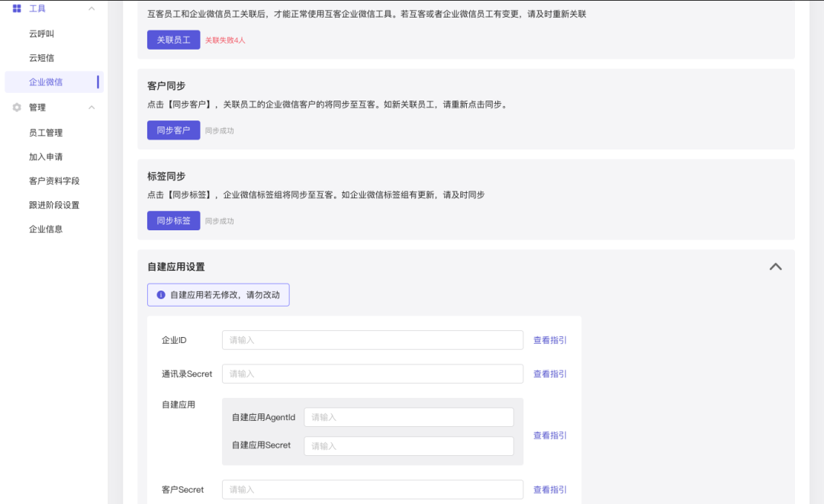Open 客户资料字段 settings

click(54, 181)
